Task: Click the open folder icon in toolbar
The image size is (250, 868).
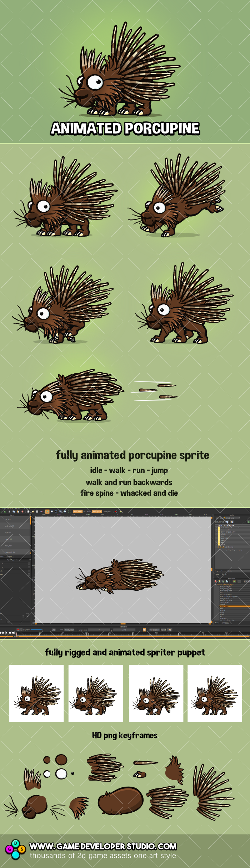Action: pos(32,511)
